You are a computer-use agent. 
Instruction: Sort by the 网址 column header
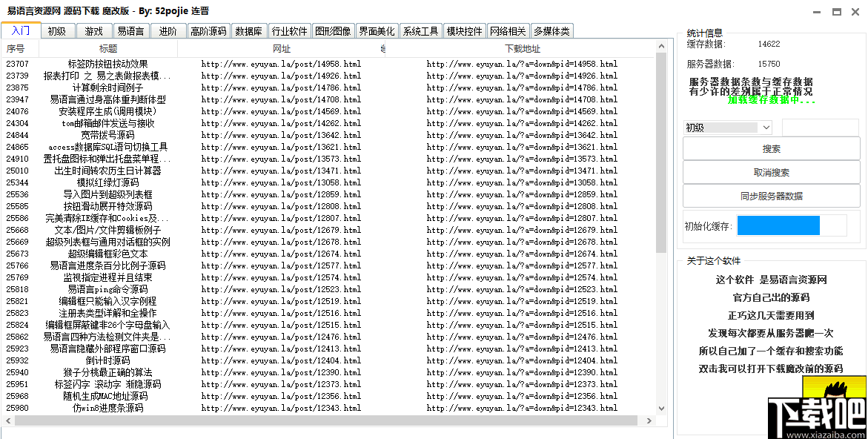coord(281,49)
